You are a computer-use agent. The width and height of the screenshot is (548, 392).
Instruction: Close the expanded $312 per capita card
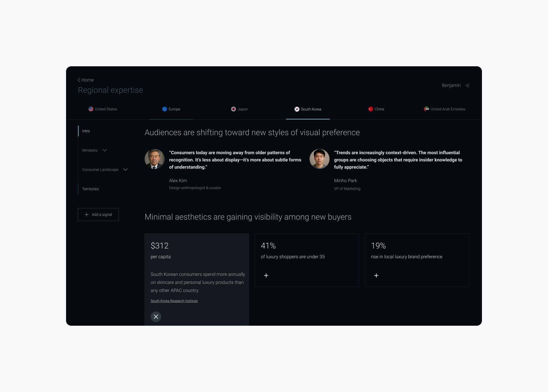(156, 316)
